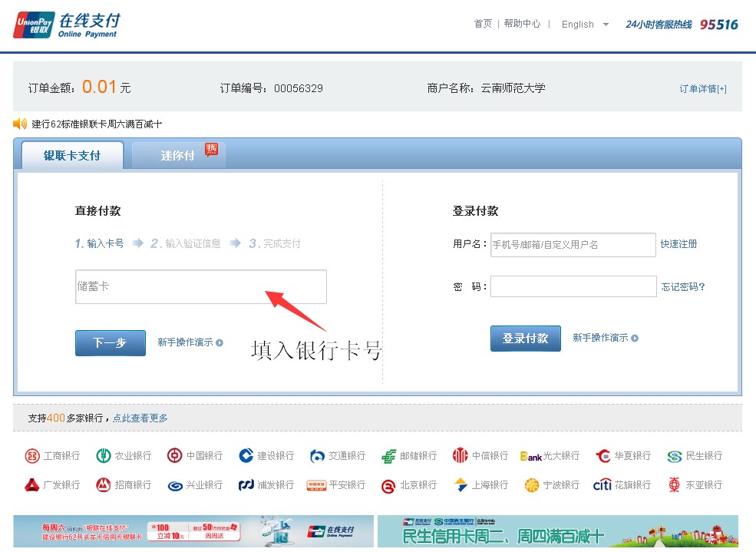Click the 下一步 next step button
Image resolution: width=756 pixels, height=552 pixels.
click(x=110, y=343)
